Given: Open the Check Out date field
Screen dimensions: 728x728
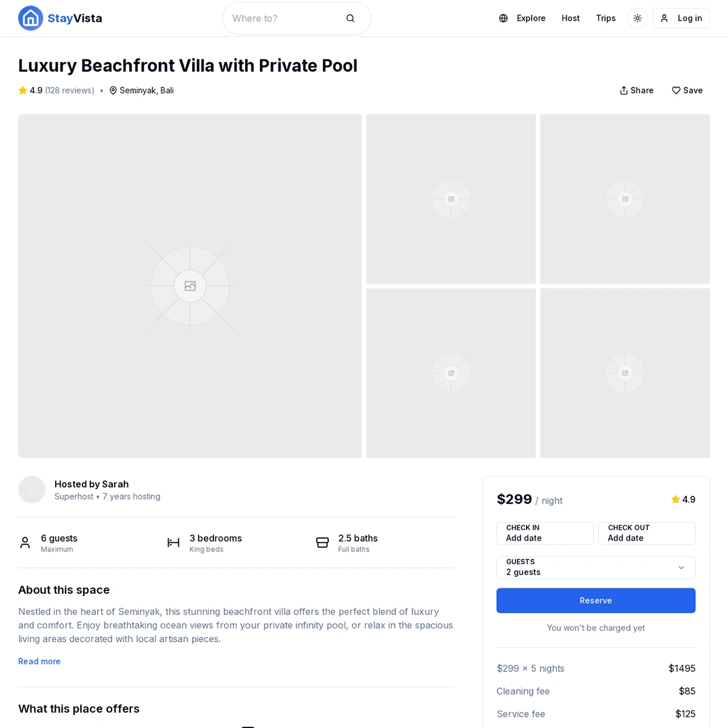Looking at the screenshot, I should 646,533.
